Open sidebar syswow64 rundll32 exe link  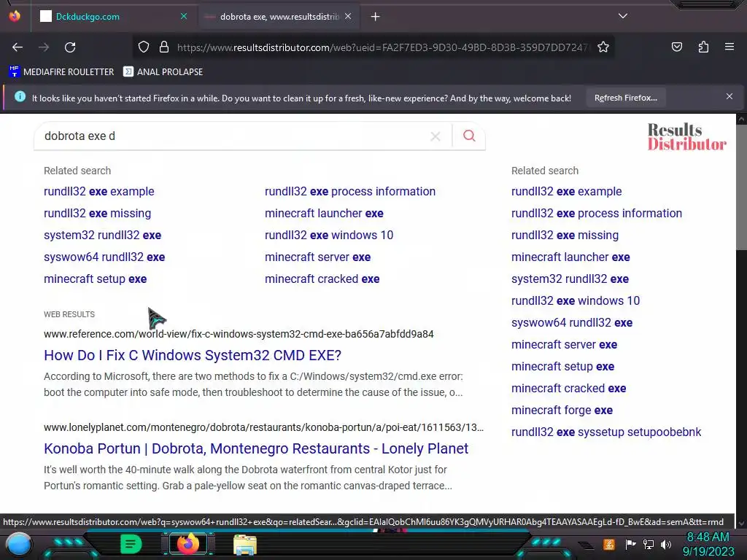point(572,323)
